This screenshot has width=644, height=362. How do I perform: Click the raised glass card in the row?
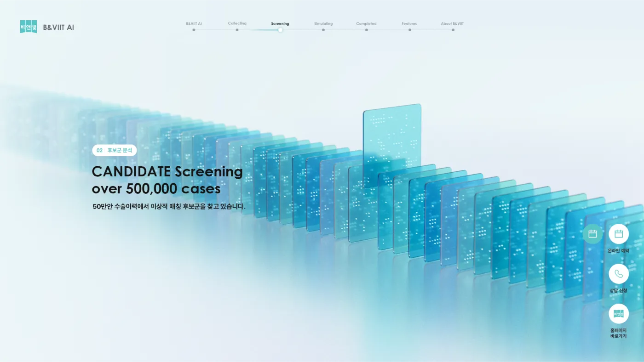click(392, 138)
